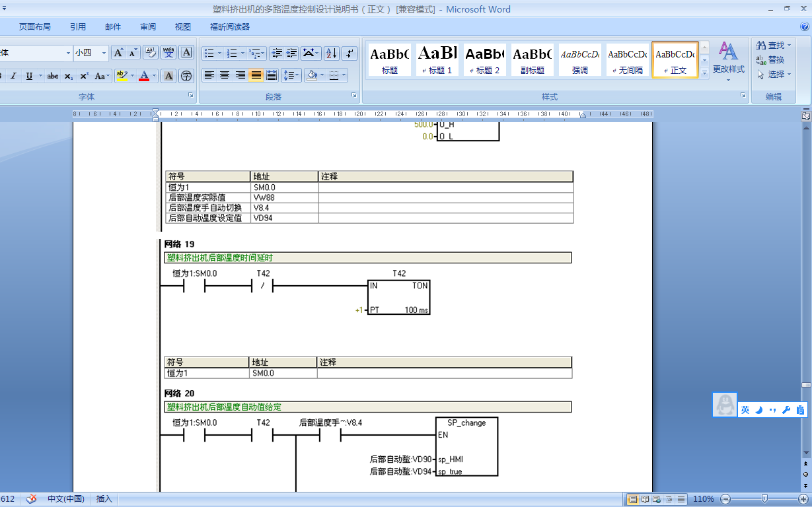Screen dimensions: 812x507
Task: Activate the Text Highlight Color tool
Action: pyautogui.click(x=122, y=76)
